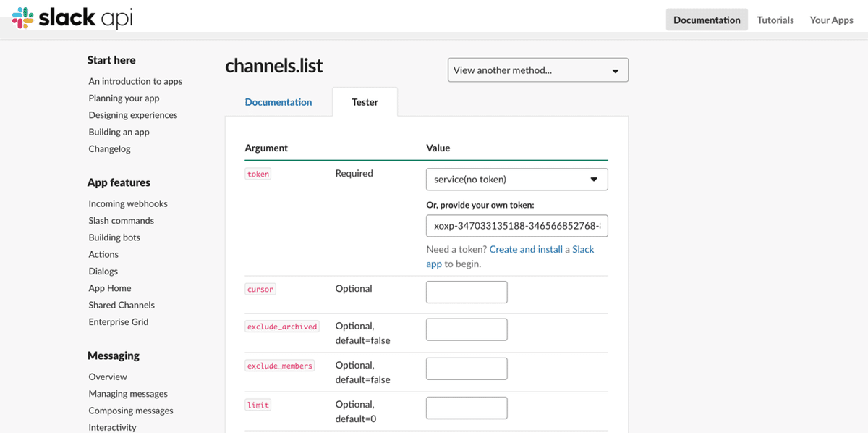Open Documentation in the top navigation
Image resolution: width=868 pixels, height=433 pixels.
pos(707,20)
